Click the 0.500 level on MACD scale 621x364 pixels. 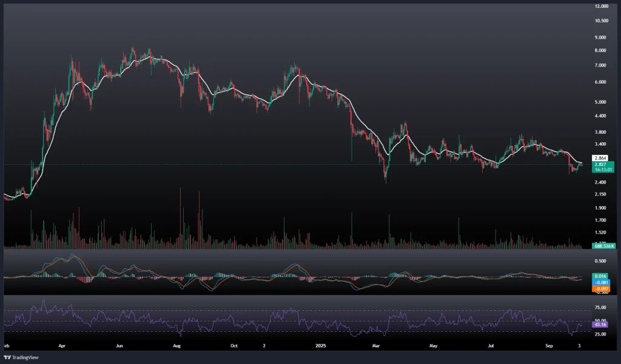point(602,261)
